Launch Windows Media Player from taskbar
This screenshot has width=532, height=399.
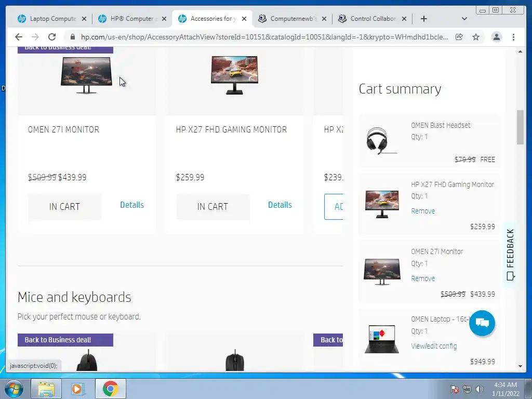(78, 389)
